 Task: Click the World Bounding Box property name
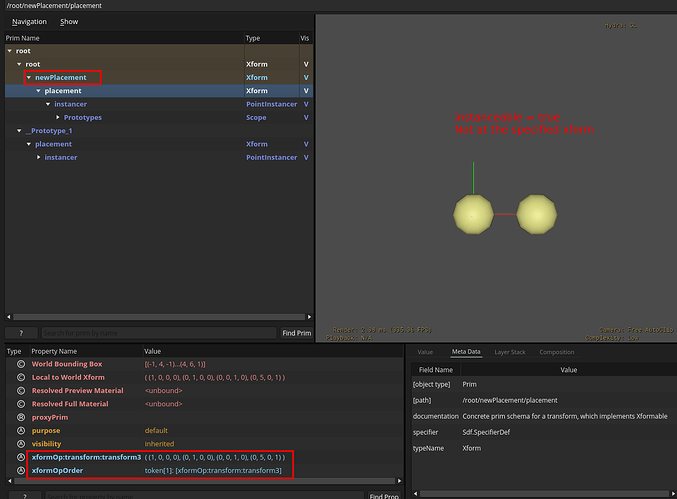pos(67,364)
